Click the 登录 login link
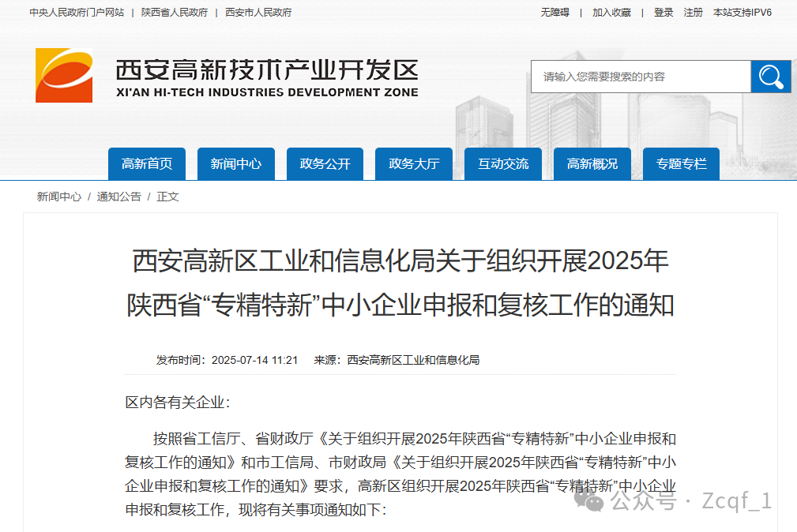Image resolution: width=797 pixels, height=532 pixels. coord(663,12)
